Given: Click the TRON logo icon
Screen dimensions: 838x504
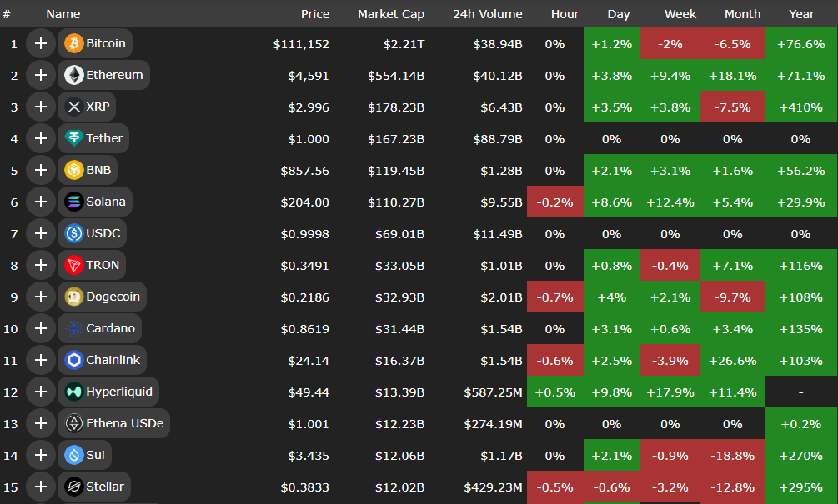Looking at the screenshot, I should (x=73, y=265).
